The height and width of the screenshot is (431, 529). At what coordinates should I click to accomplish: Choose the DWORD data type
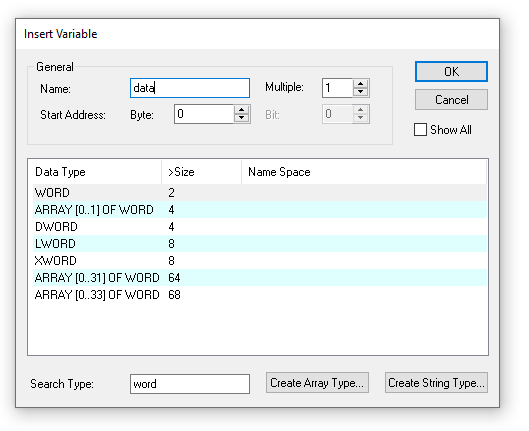tap(260, 227)
